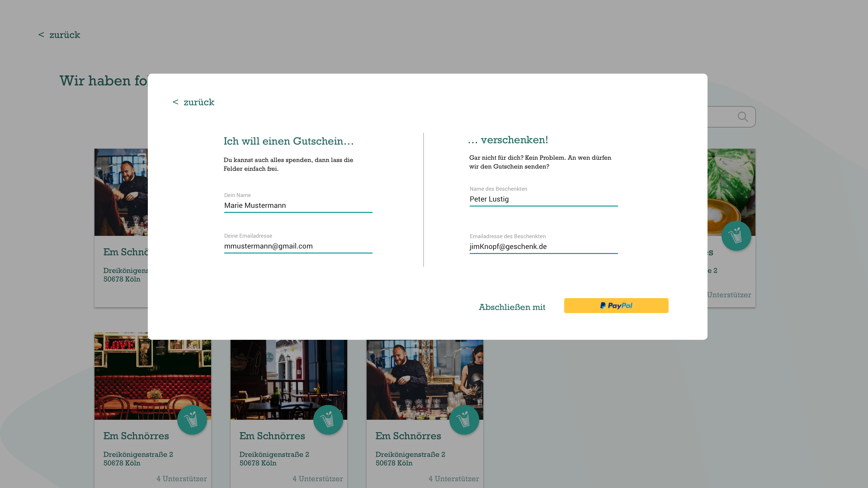
Task: Focus the Deine Emailadresse field
Action: point(298,246)
